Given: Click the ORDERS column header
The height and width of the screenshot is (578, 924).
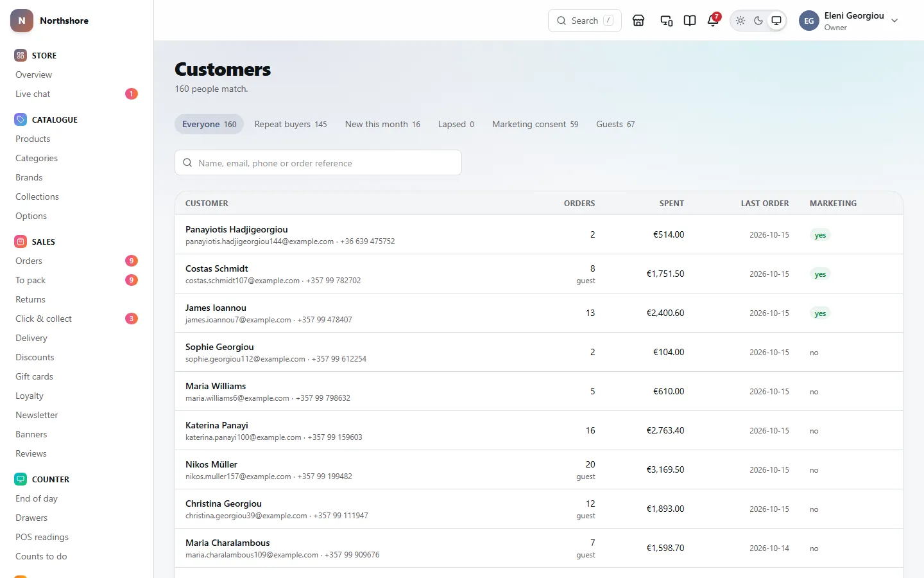Looking at the screenshot, I should (x=579, y=203).
